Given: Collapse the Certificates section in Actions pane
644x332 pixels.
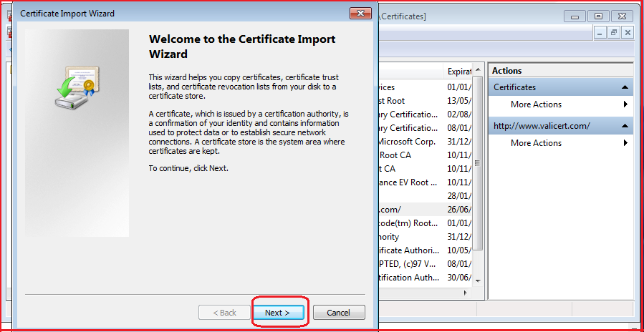Looking at the screenshot, I should tap(625, 87).
